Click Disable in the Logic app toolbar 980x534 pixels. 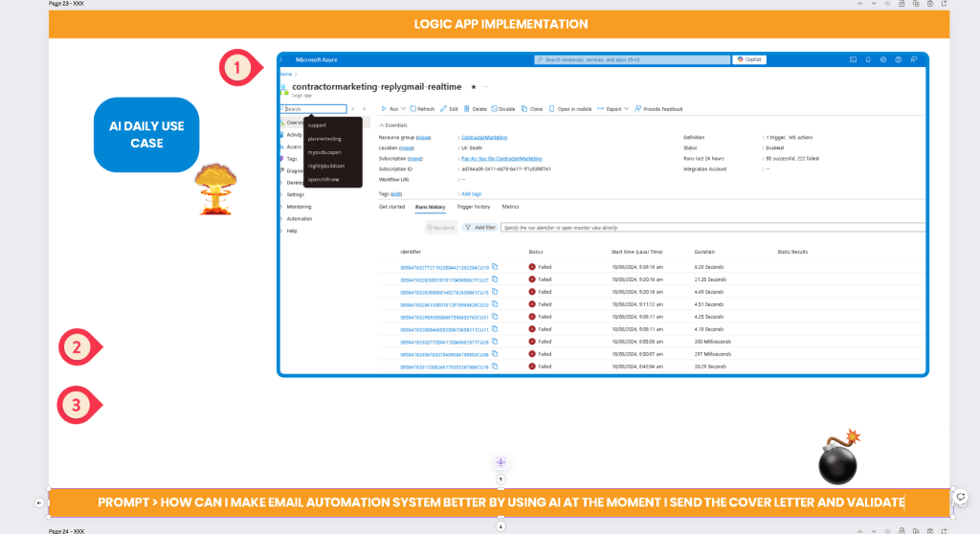[503, 109]
